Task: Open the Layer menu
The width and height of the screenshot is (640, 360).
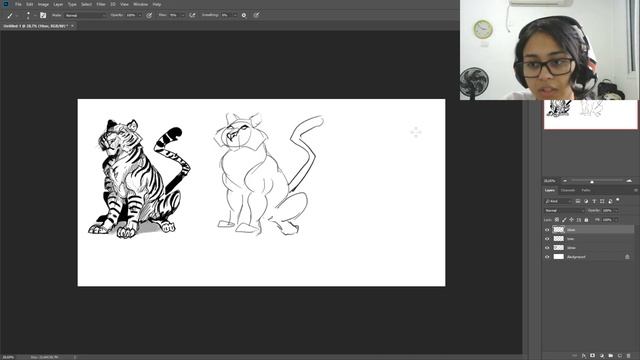Action: [58, 4]
